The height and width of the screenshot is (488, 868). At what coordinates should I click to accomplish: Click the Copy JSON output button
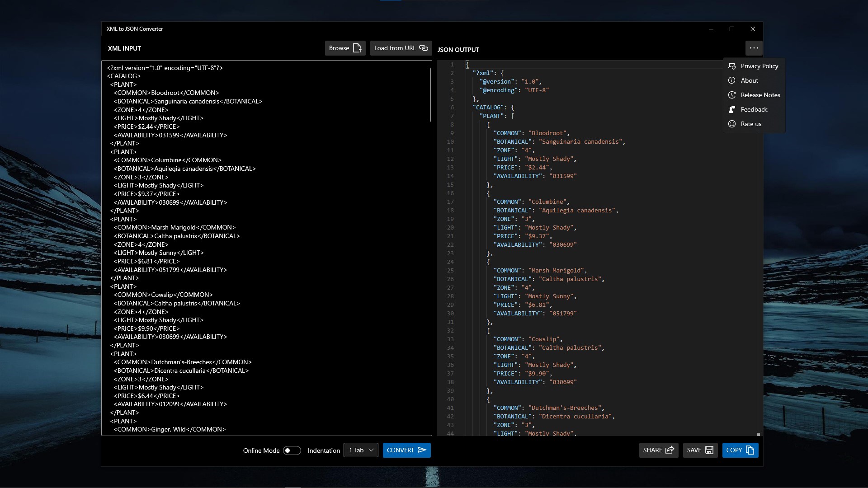[x=740, y=450]
